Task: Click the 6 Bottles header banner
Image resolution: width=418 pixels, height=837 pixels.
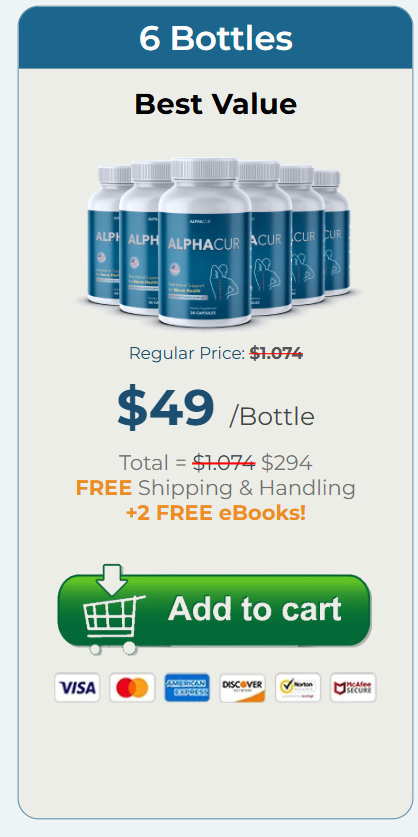Action: pos(216,38)
